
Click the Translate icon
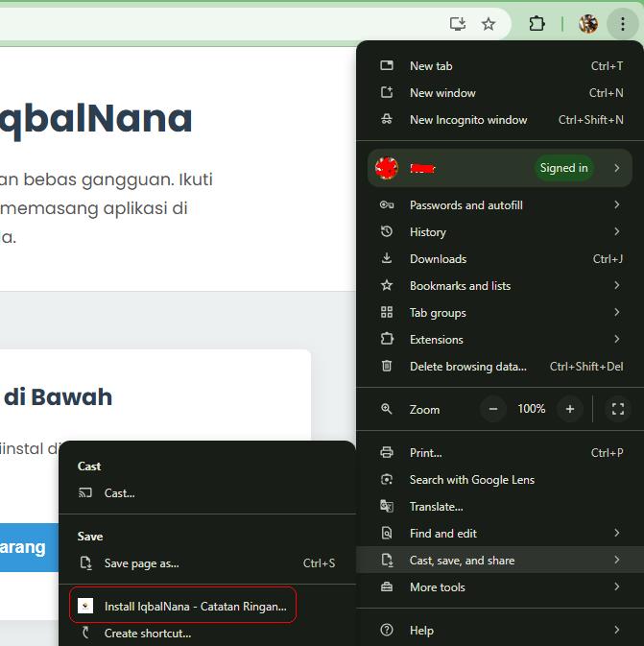(x=387, y=506)
